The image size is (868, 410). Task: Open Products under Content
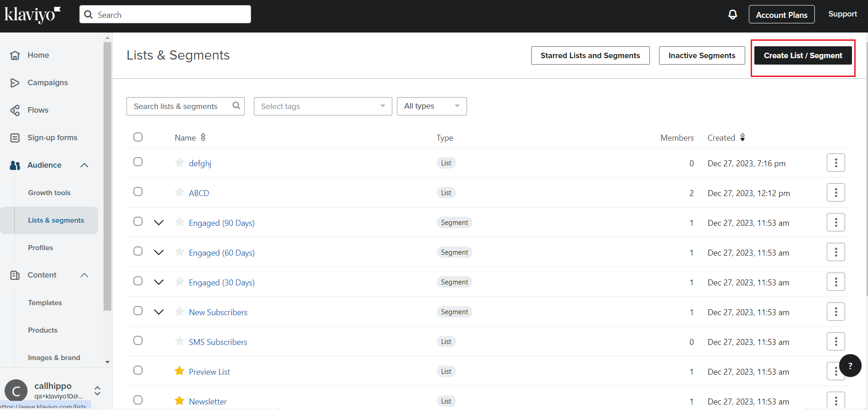pyautogui.click(x=43, y=330)
